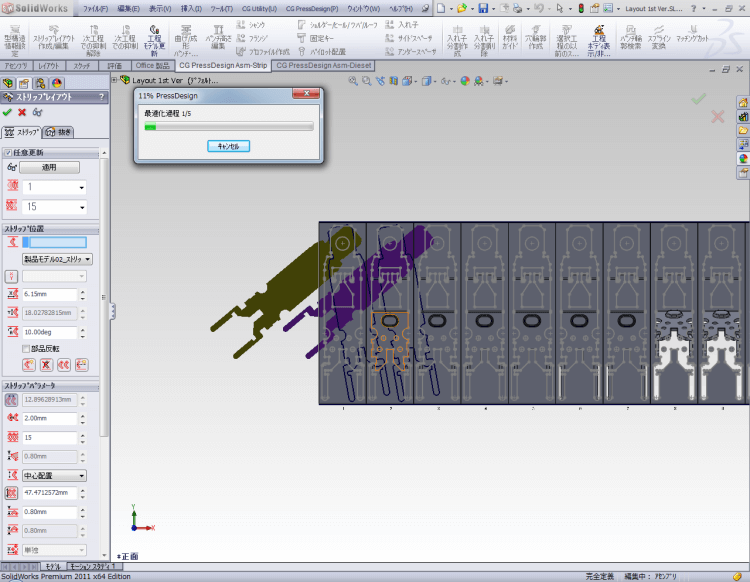Open the 製品モデル02_ストリップ dropdown
Viewport: 750px width, 582px height.
click(57, 259)
